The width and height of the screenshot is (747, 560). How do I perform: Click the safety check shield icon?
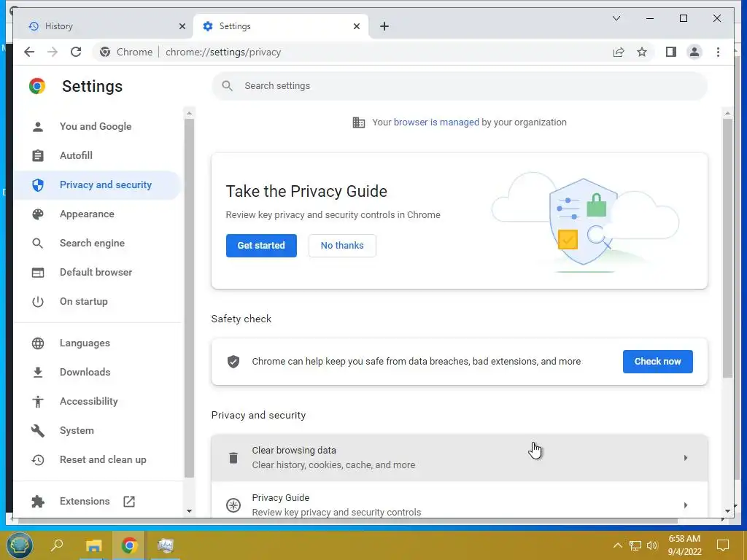[233, 362]
